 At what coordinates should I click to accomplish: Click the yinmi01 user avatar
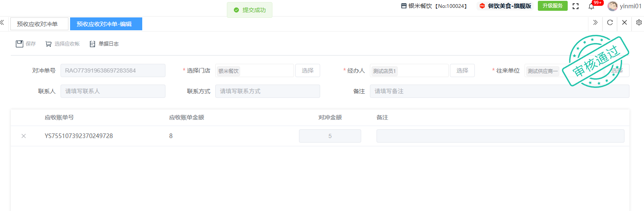(x=612, y=6)
